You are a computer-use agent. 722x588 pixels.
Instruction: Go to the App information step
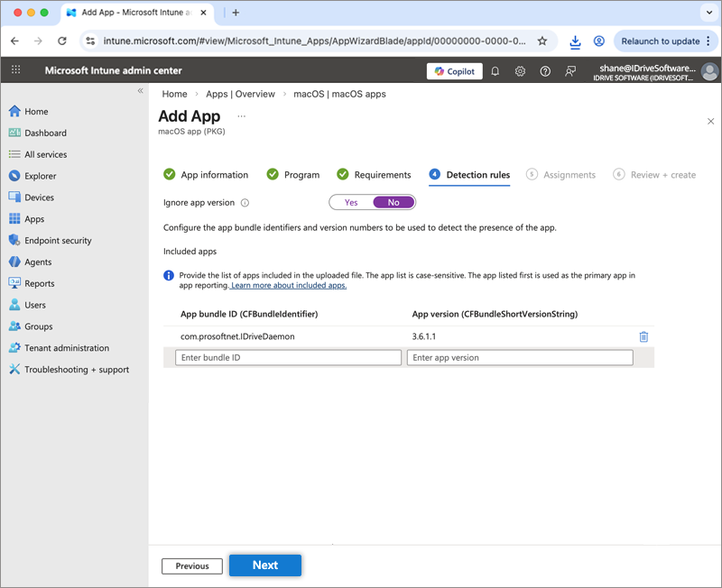pyautogui.click(x=214, y=175)
